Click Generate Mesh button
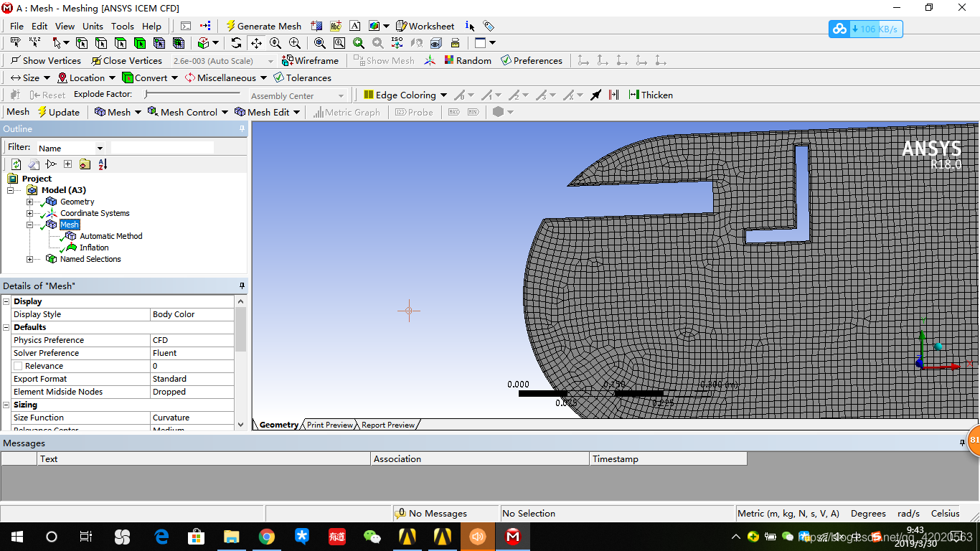980x551 pixels. (x=263, y=26)
